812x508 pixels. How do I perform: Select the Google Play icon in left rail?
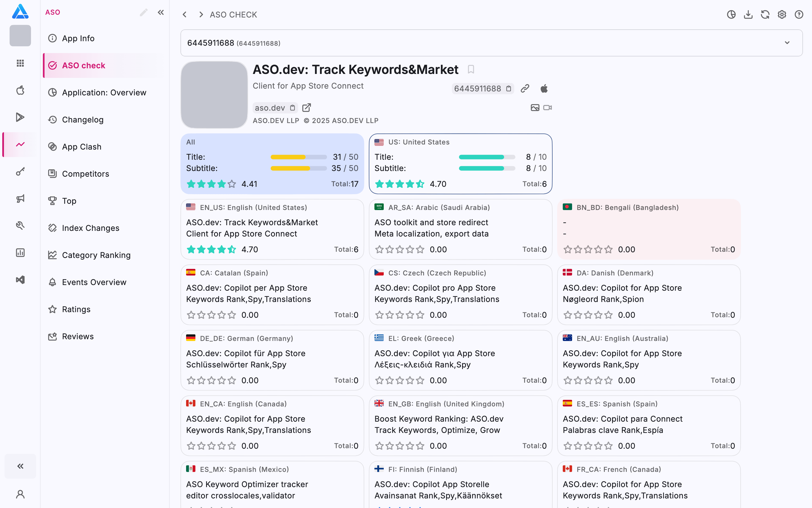[20, 117]
